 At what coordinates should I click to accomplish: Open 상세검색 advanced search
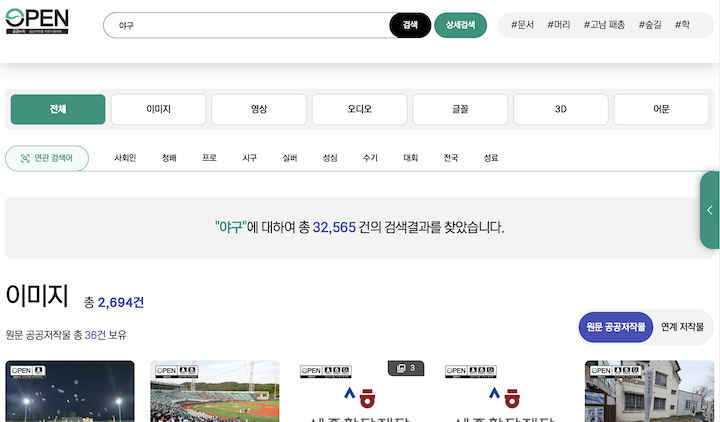click(x=460, y=25)
